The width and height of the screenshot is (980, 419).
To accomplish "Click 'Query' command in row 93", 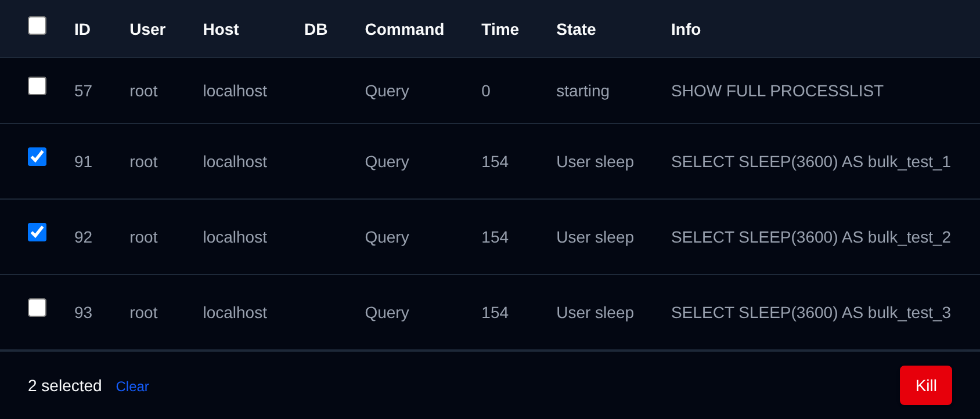I will 387,313.
